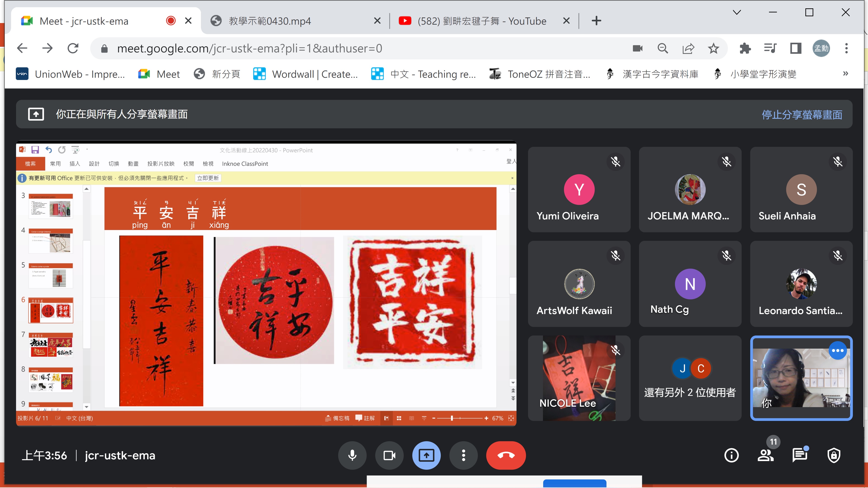Switch to Slide Sorter view in status bar

(399, 418)
